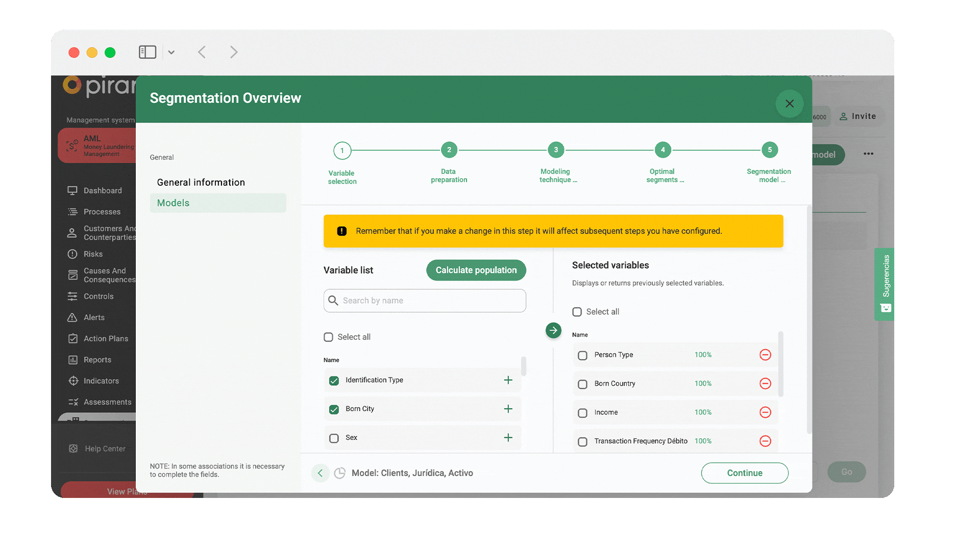This screenshot has height=551, width=980.
Task: Select the Alerts bell icon
Action: point(73,317)
